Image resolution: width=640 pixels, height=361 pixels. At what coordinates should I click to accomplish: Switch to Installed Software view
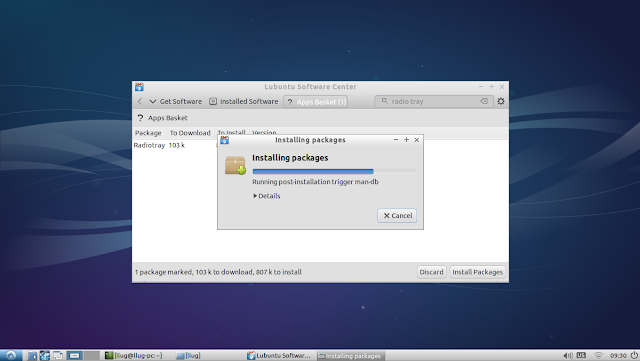(244, 101)
